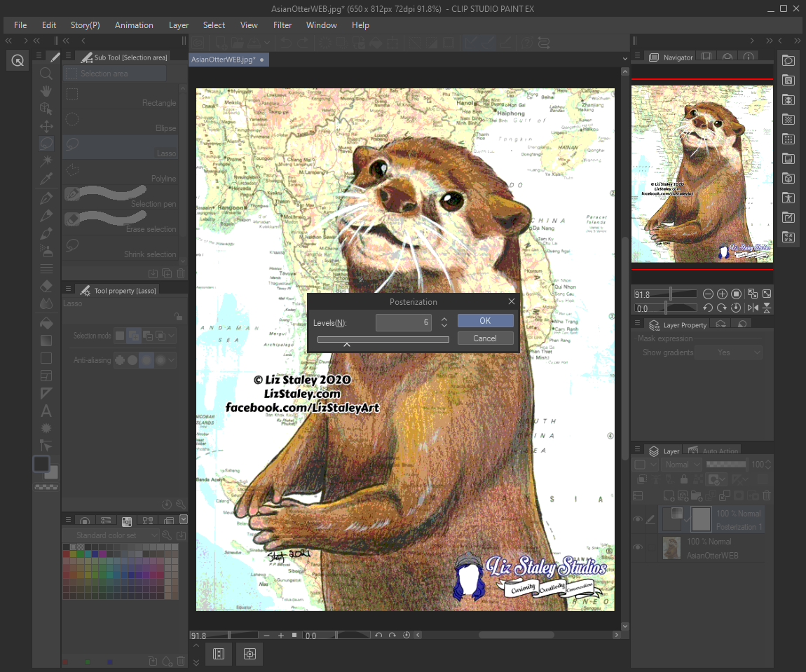Image resolution: width=806 pixels, height=672 pixels.
Task: Confirm Posterization with OK button
Action: click(x=485, y=321)
